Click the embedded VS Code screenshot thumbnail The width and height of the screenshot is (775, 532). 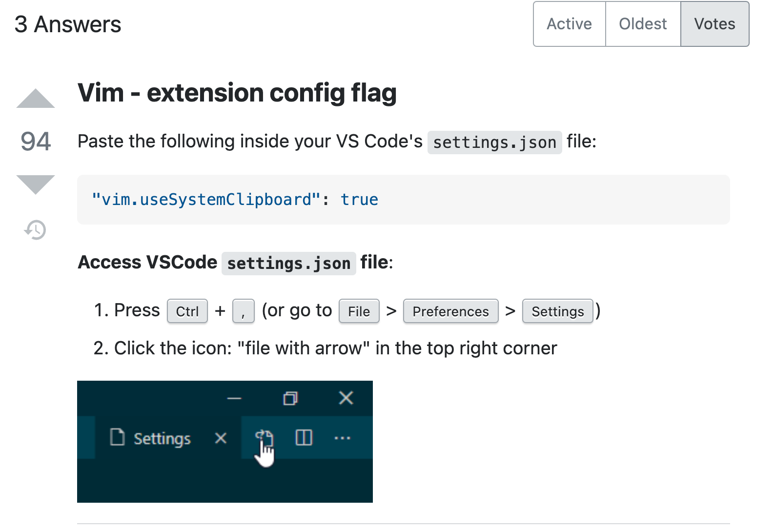(224, 441)
